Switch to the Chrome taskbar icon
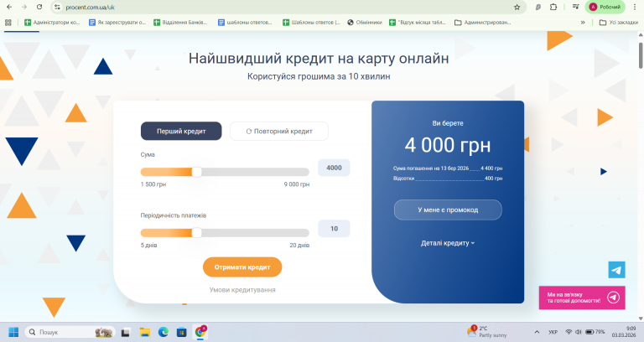This screenshot has width=644, height=342. 200,332
